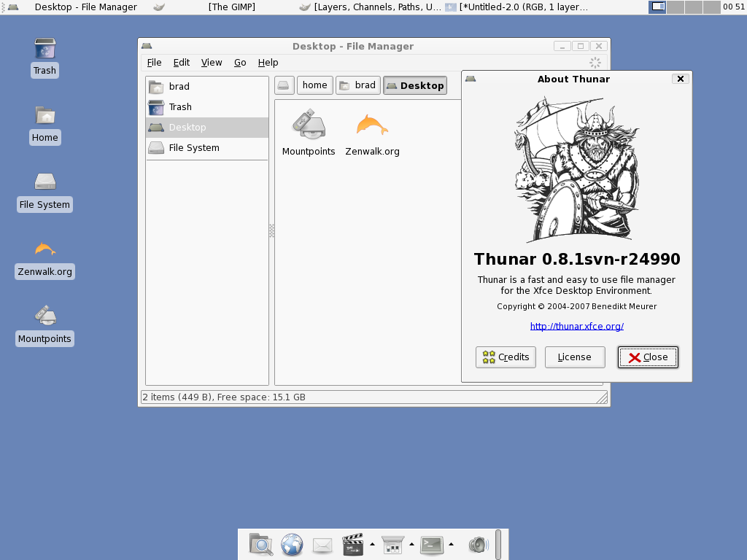Image resolution: width=747 pixels, height=560 pixels.
Task: Expand media player launcher menu arrow
Action: click(x=372, y=544)
